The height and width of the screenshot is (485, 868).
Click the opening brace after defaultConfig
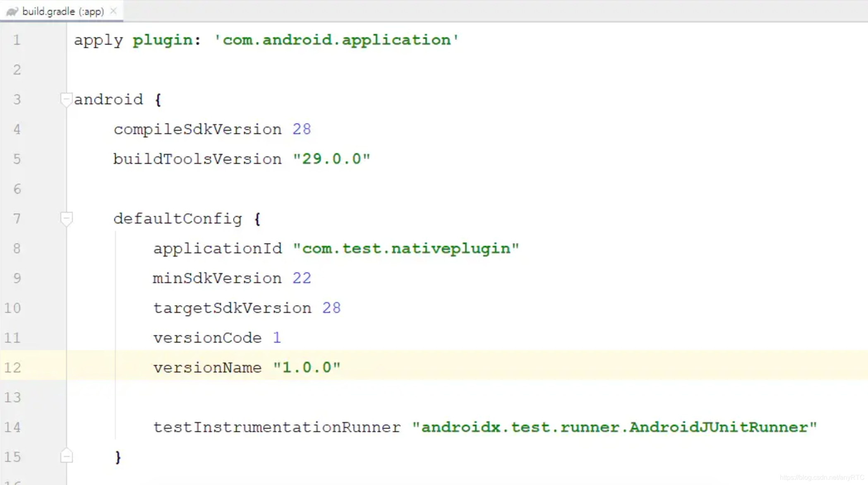pyautogui.click(x=257, y=219)
